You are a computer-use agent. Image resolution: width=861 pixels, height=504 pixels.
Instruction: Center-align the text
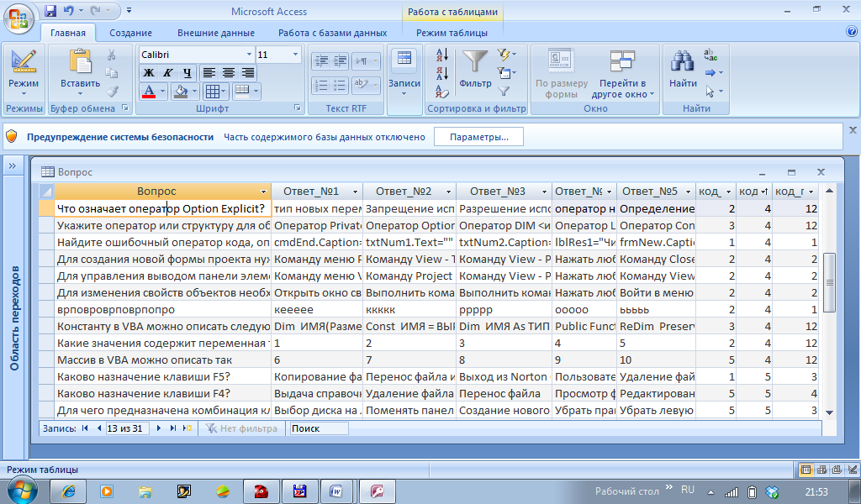point(229,73)
